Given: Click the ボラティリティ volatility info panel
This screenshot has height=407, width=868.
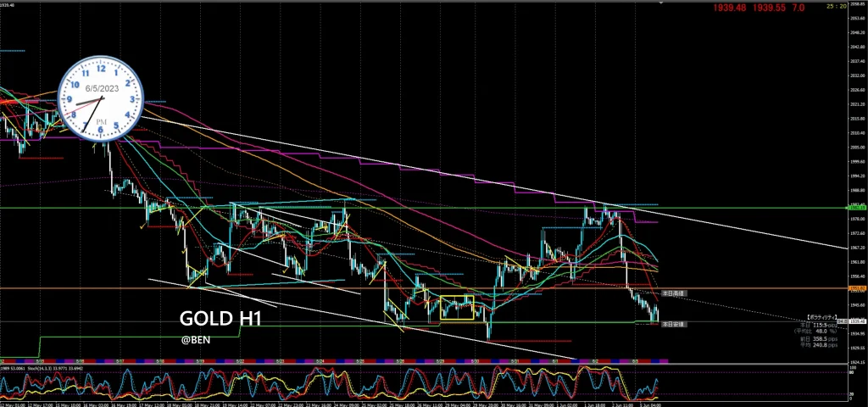Looking at the screenshot, I should [821, 330].
